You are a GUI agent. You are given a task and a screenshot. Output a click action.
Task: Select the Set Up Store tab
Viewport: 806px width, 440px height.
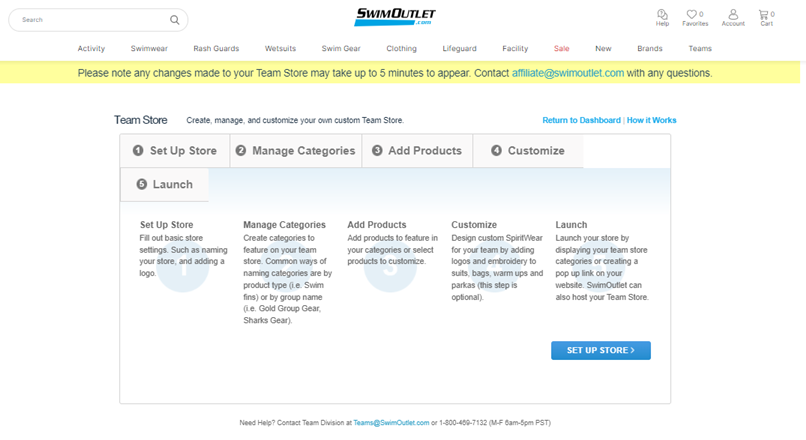[175, 151]
